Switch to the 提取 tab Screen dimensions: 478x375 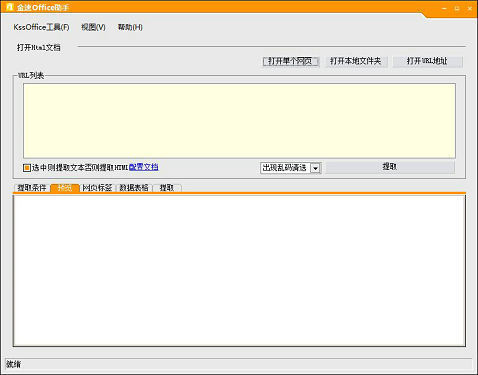[167, 188]
